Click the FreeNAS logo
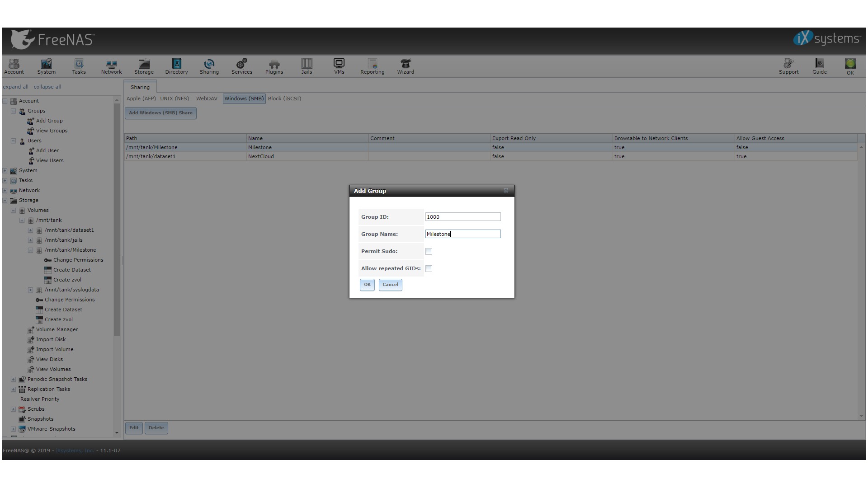Viewport: 868px width, 488px height. [x=52, y=40]
